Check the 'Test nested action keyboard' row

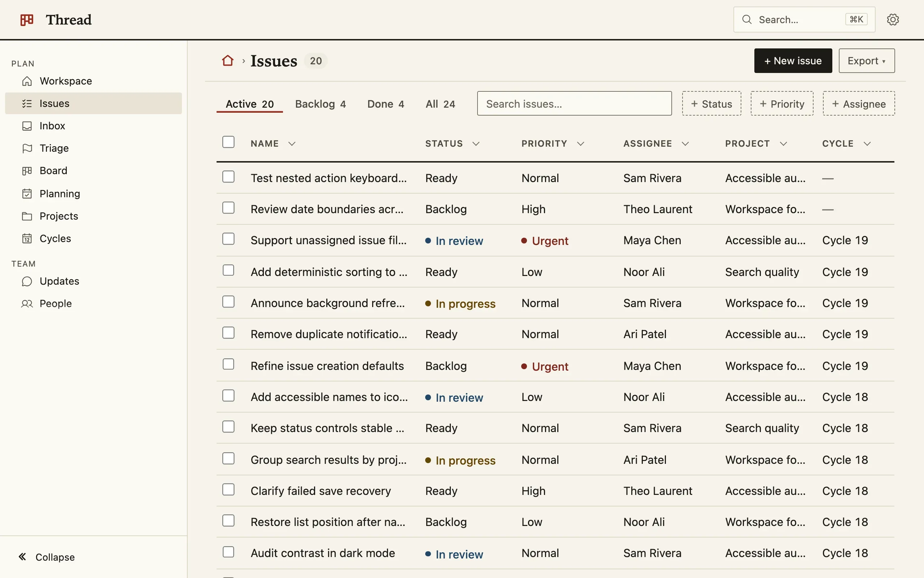pyautogui.click(x=228, y=177)
